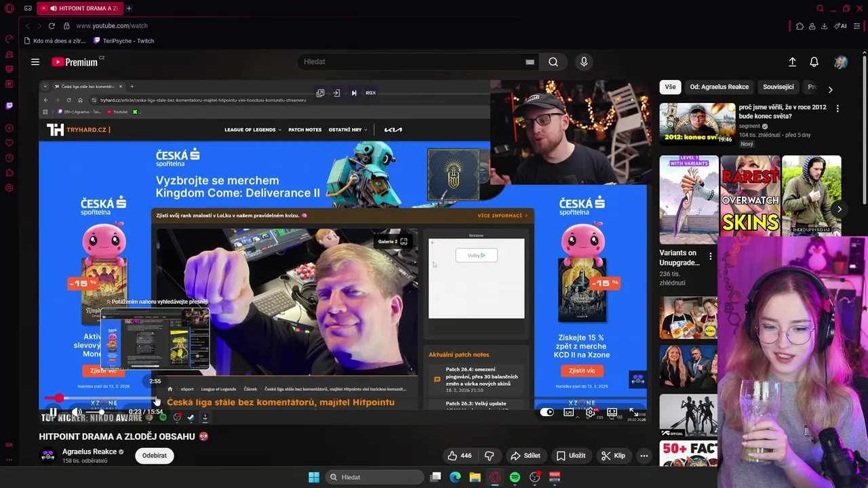
Task: Select Související filter chip
Action: coord(778,87)
